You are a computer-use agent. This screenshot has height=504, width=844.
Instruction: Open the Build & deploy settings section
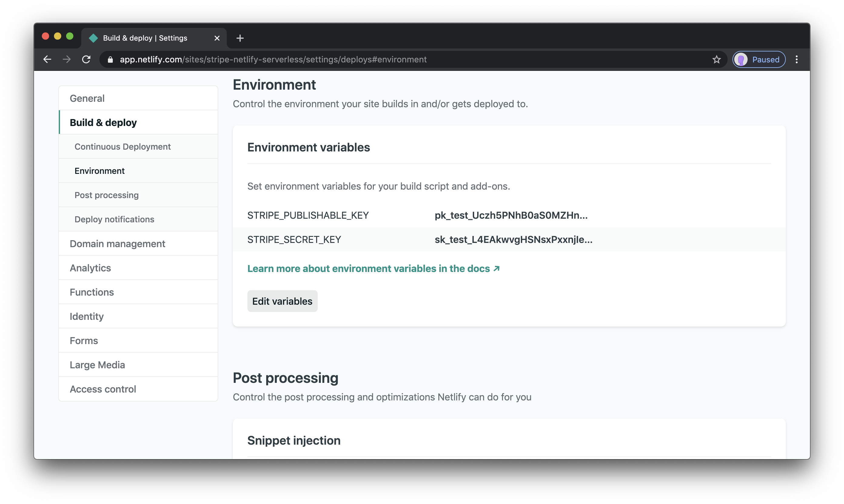(103, 122)
